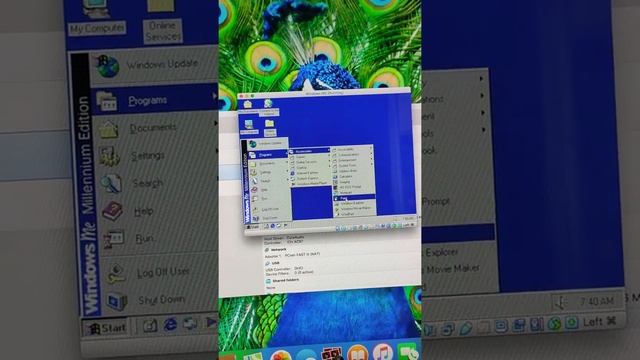Open Search in center Start menu
The height and width of the screenshot is (360, 640).
(268, 181)
